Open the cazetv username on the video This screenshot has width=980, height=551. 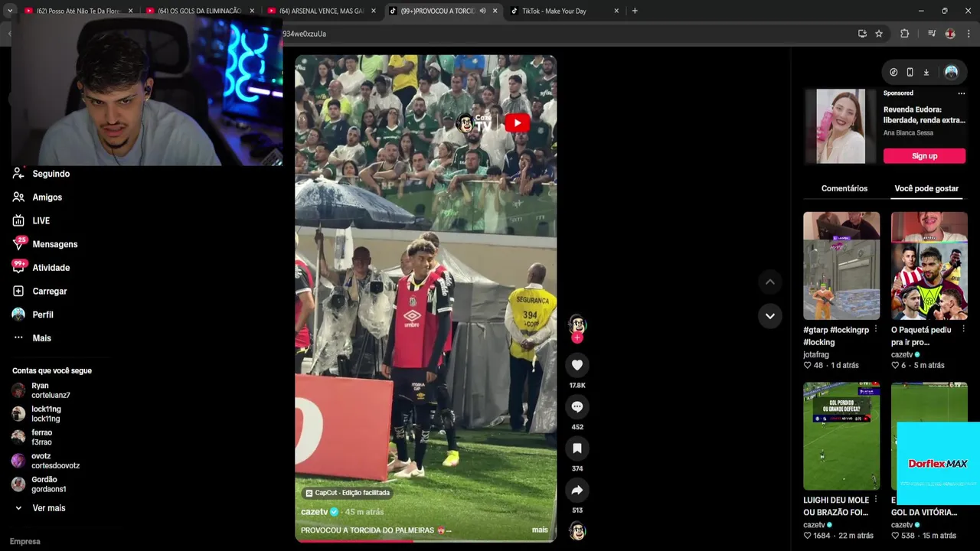coord(314,512)
